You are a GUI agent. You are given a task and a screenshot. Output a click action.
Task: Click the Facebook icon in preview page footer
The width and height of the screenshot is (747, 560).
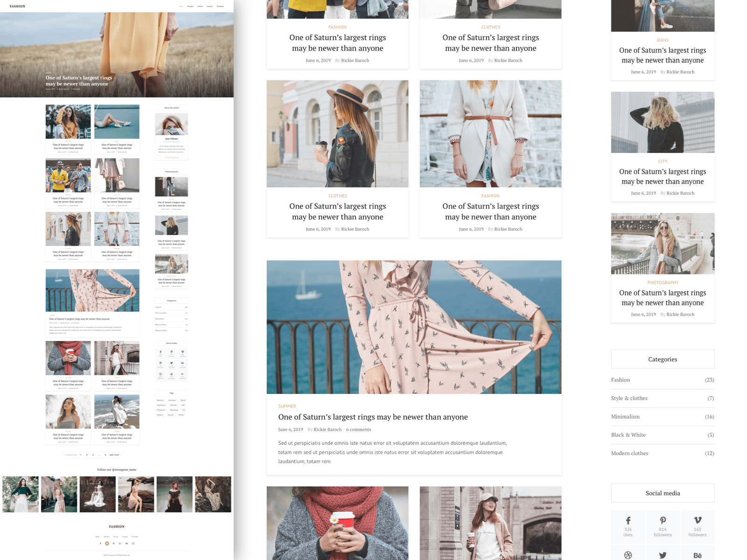(x=100, y=543)
